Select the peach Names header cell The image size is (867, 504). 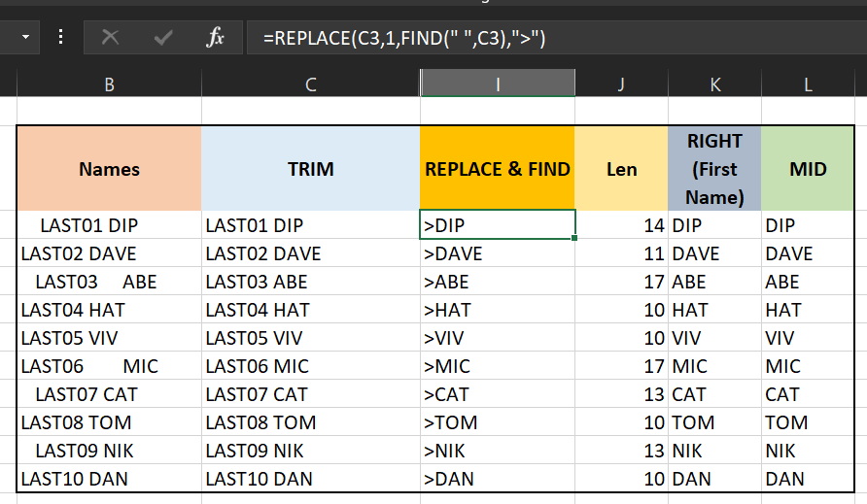tap(109, 169)
